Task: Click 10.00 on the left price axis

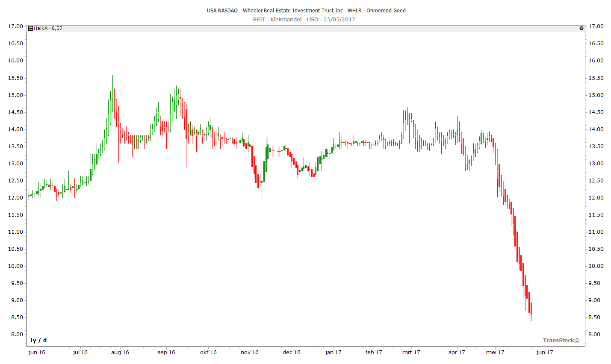Action: coord(15,266)
